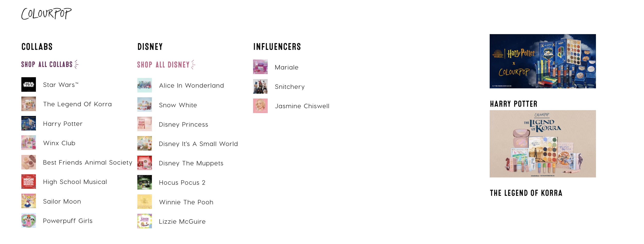644x244 pixels.
Task: Go to ColourPop home via logo
Action: 47,14
